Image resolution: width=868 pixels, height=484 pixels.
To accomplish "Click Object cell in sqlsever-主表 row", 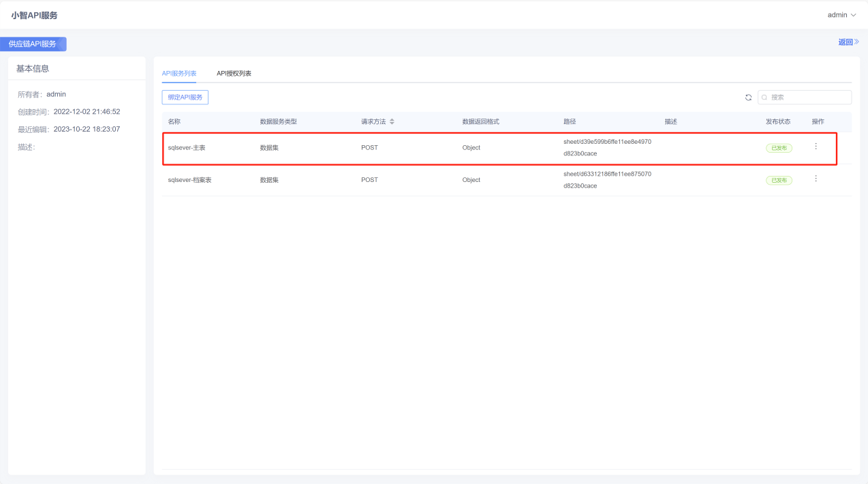I will coord(471,148).
